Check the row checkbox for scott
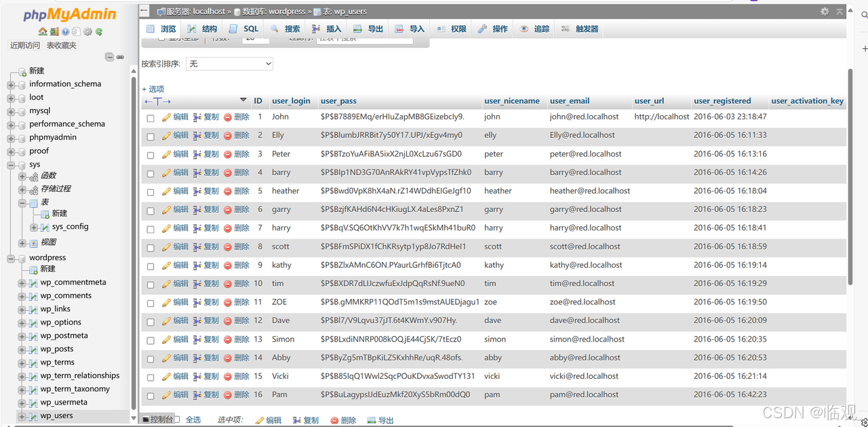The image size is (868, 427). [151, 247]
